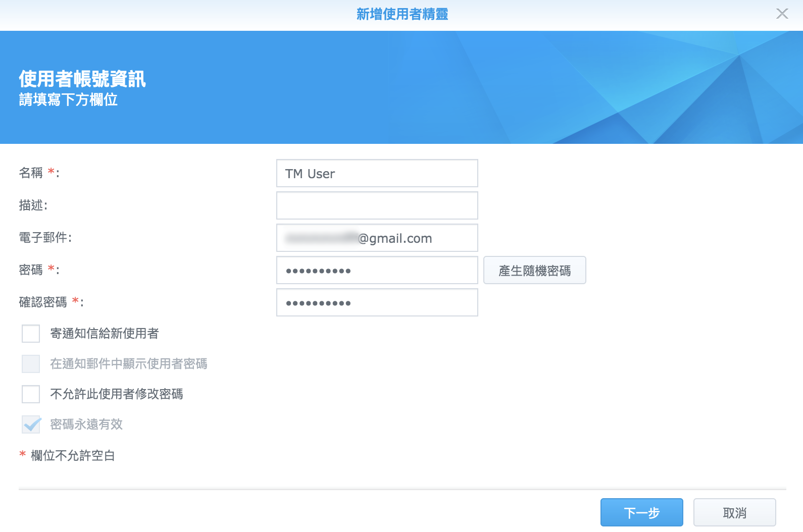Click the 名稱 field label text
Viewport: 803px width, 532px height.
pos(31,173)
